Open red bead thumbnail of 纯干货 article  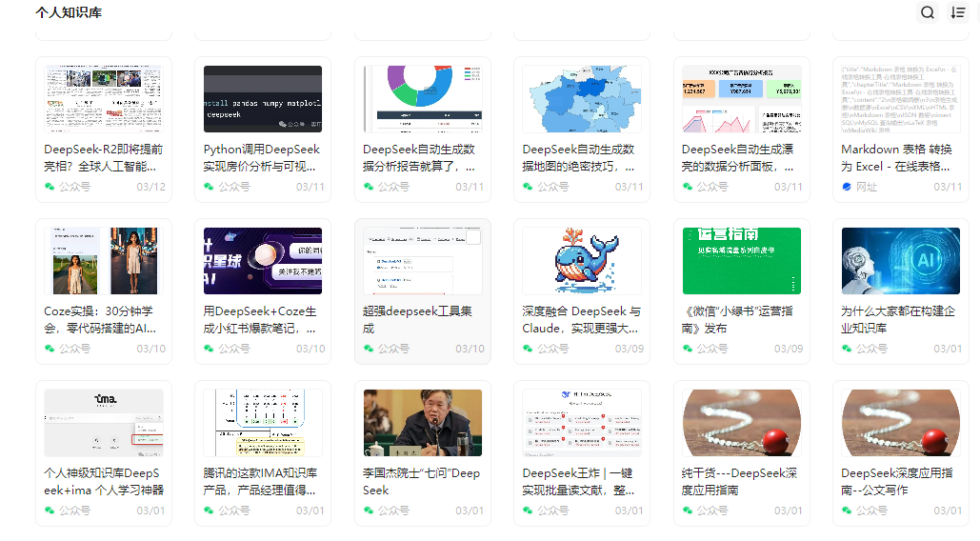coord(741,423)
